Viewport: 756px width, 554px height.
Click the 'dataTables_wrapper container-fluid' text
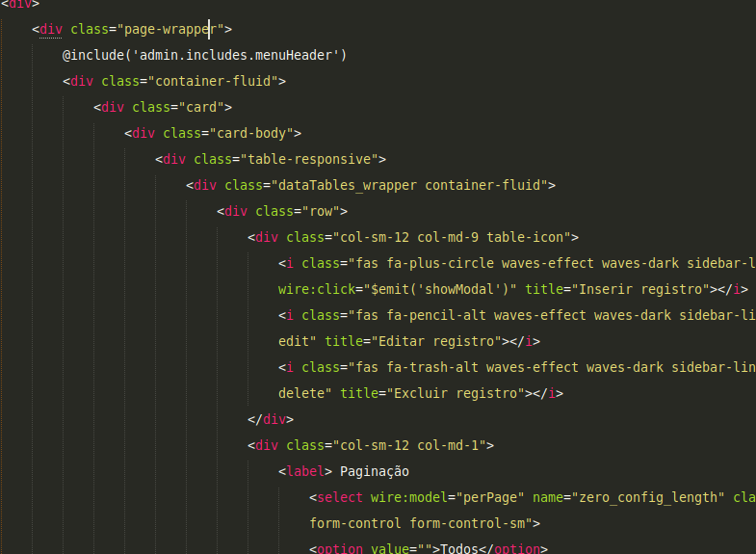(409, 185)
